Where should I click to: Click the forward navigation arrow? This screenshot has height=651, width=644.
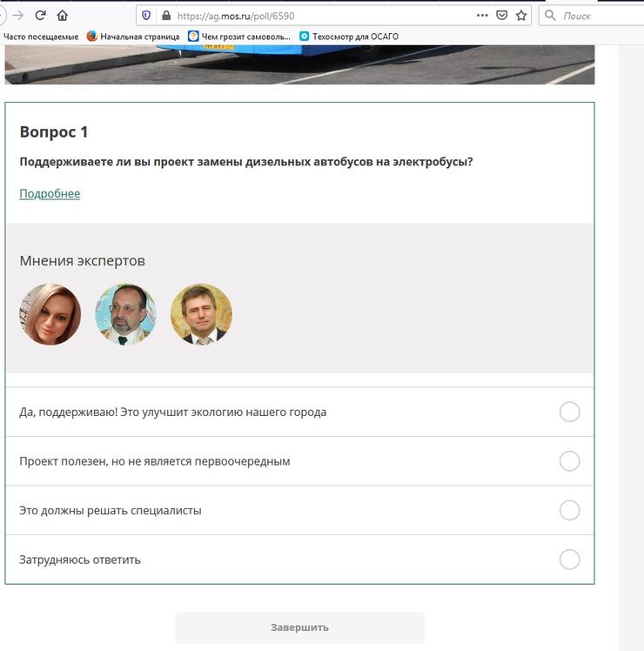pyautogui.click(x=18, y=16)
